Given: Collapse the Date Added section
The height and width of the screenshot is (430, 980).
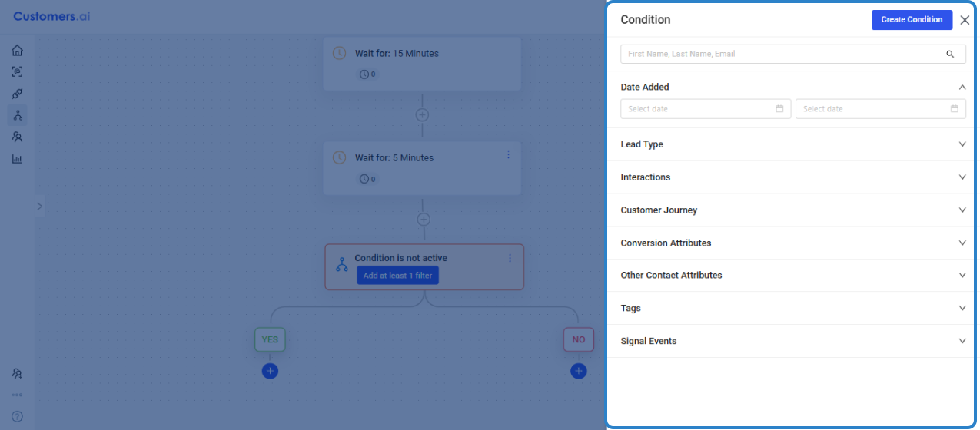Looking at the screenshot, I should click(962, 87).
